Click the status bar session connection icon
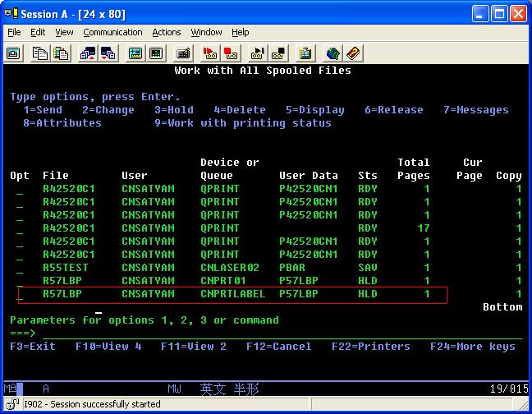 coord(12,404)
